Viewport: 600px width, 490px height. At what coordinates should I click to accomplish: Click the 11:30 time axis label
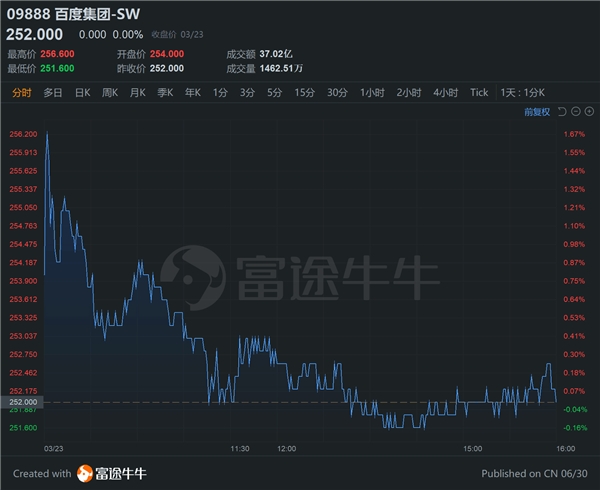point(240,449)
